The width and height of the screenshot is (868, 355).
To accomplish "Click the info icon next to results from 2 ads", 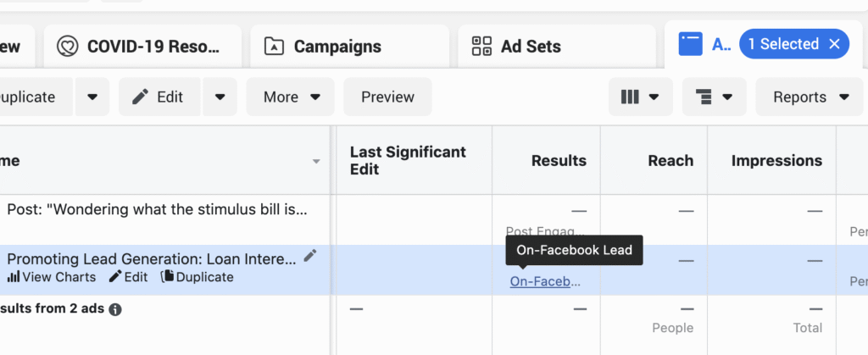I will (x=115, y=309).
